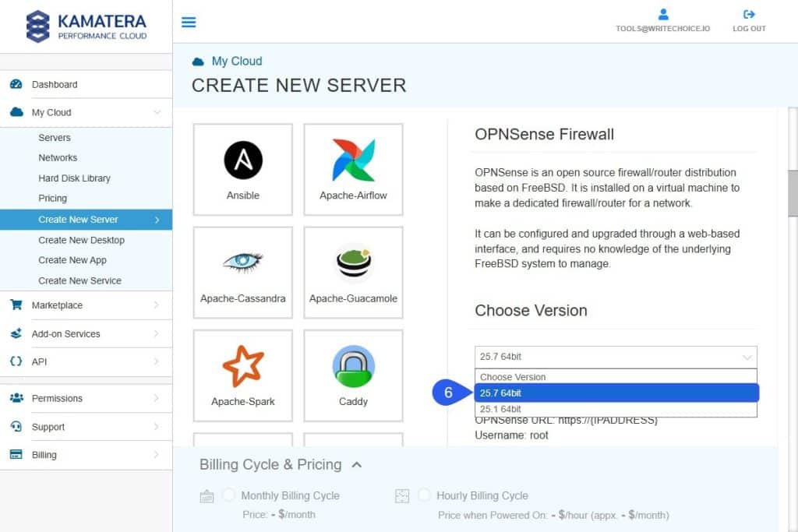
Task: Pick the Apache-Guacamole app tile
Action: click(x=353, y=272)
